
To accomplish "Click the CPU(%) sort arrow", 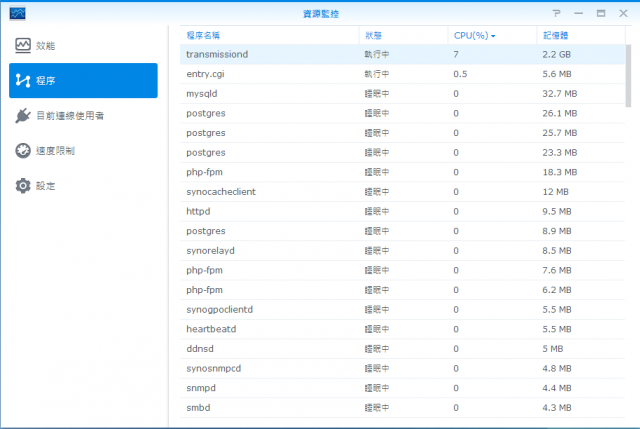I will coord(493,36).
